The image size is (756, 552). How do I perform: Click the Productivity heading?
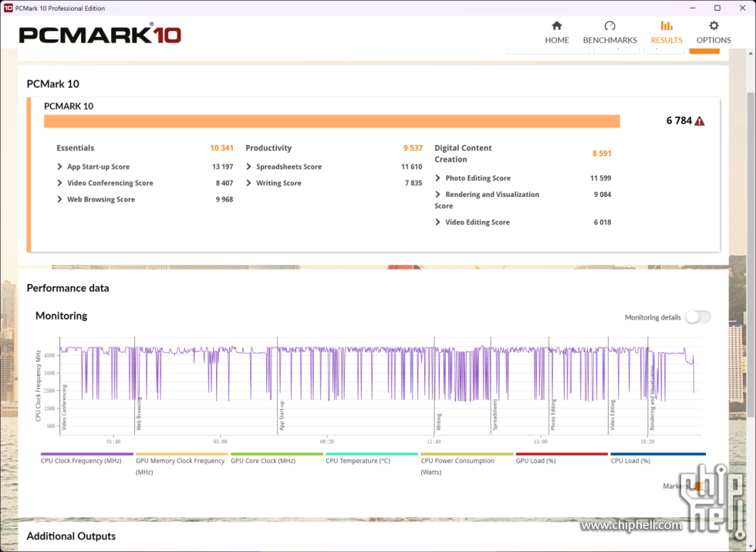click(x=268, y=147)
